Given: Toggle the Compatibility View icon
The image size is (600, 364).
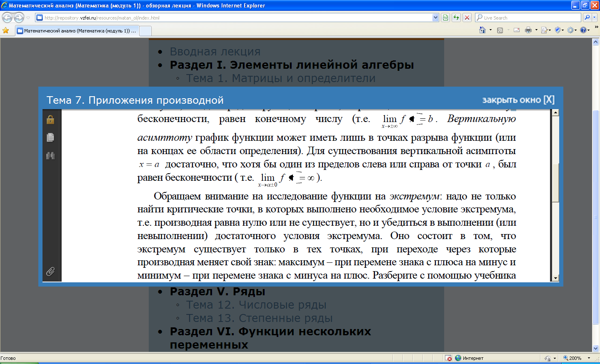Looking at the screenshot, I should point(445,18).
